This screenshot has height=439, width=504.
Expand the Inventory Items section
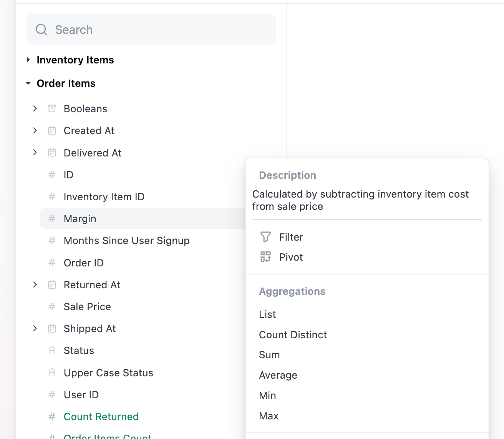(28, 60)
